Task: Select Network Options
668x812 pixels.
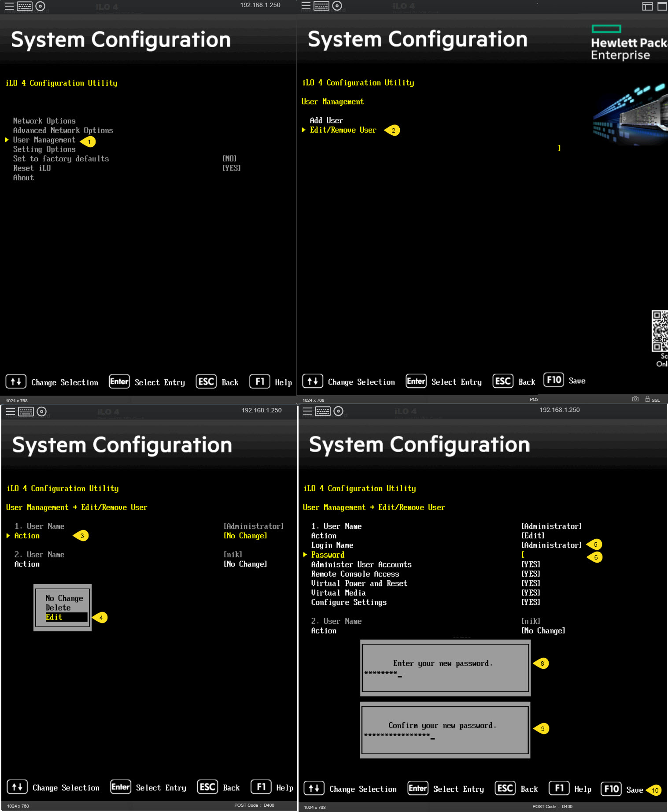Action: point(44,121)
